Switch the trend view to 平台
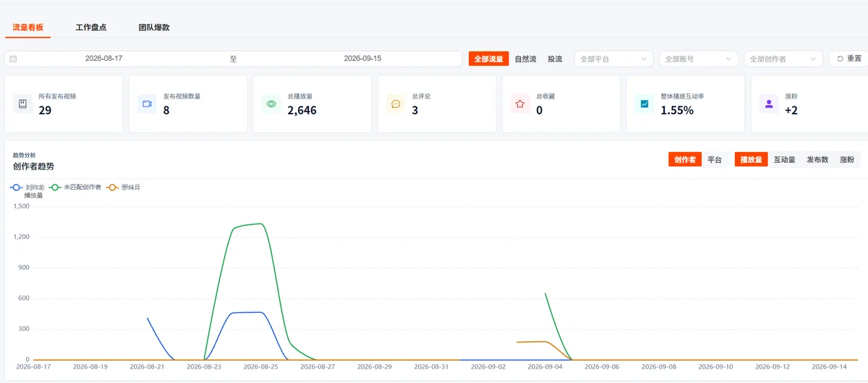Image resolution: width=868 pixels, height=383 pixels. coord(715,159)
